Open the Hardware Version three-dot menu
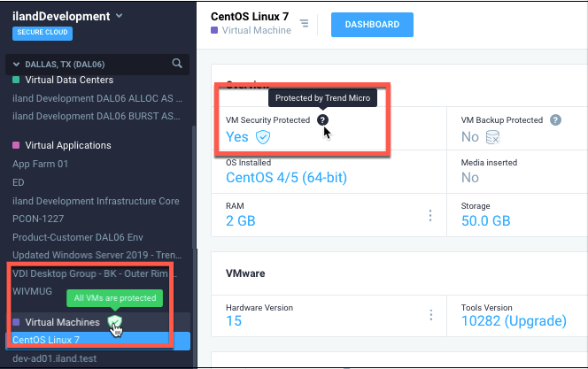Image resolution: width=588 pixels, height=369 pixels. point(430,315)
